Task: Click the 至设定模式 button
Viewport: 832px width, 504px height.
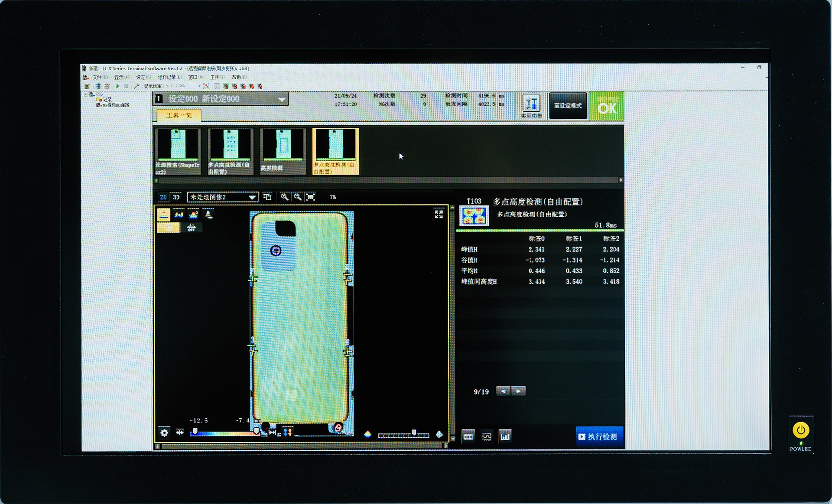Action: (568, 106)
